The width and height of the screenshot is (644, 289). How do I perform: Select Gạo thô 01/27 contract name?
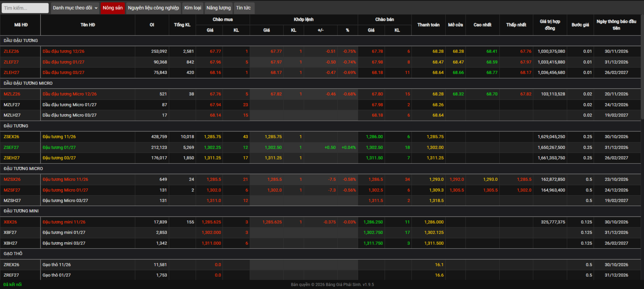(x=57, y=275)
